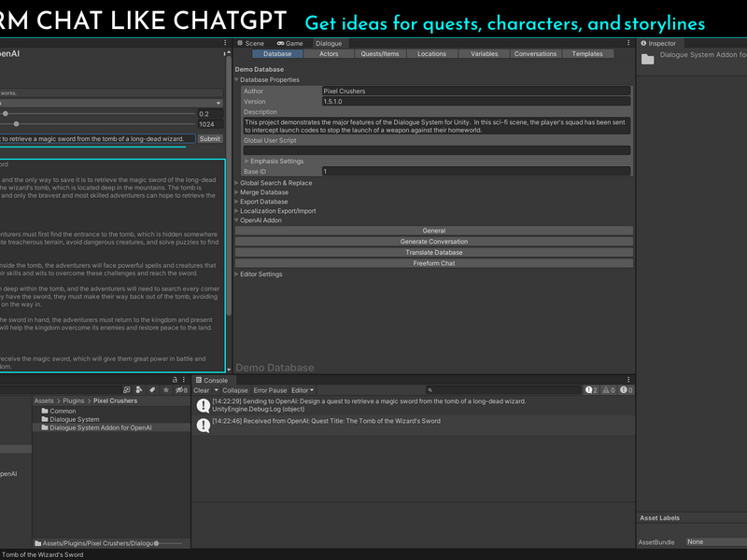Click the folder icon in the Inspector header
This screenshot has width=747, height=560.
[647, 59]
